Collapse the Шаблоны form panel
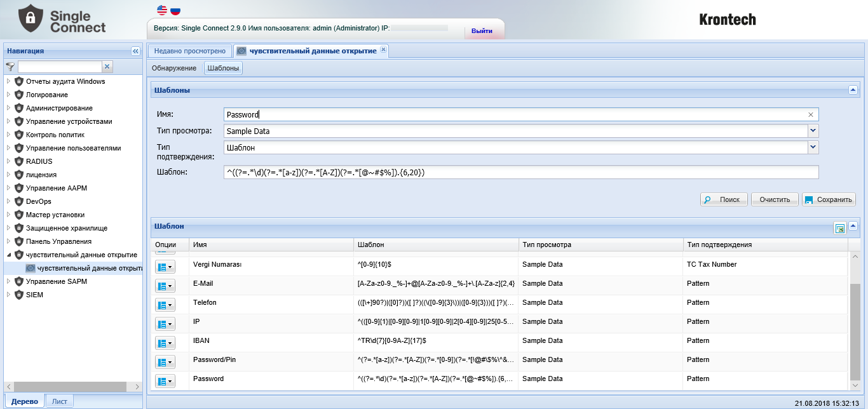Viewport: 868px width, 409px height. (x=853, y=90)
